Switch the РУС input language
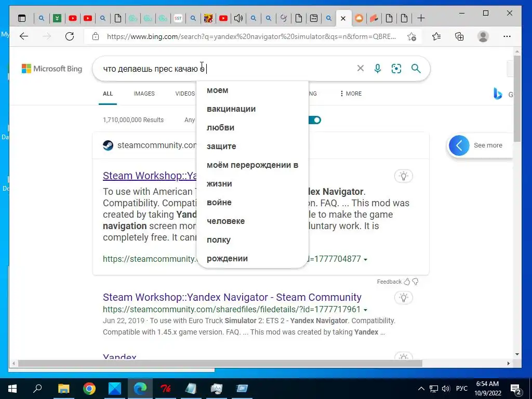The width and height of the screenshot is (532, 399). coord(462,389)
